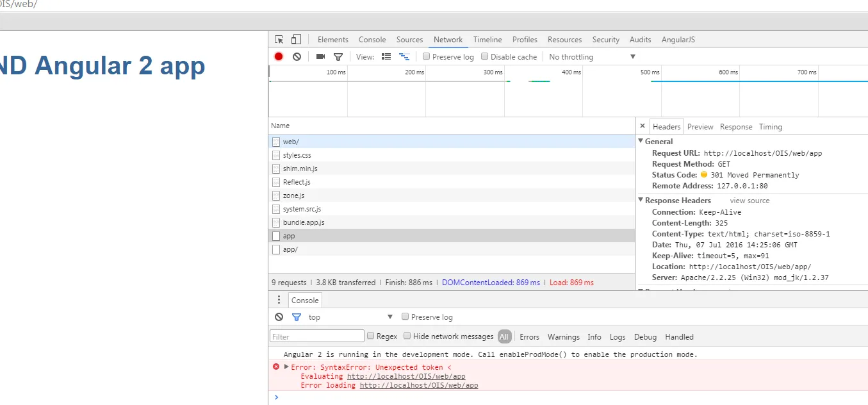Open the Security panel tab
The height and width of the screenshot is (405, 868).
click(606, 40)
